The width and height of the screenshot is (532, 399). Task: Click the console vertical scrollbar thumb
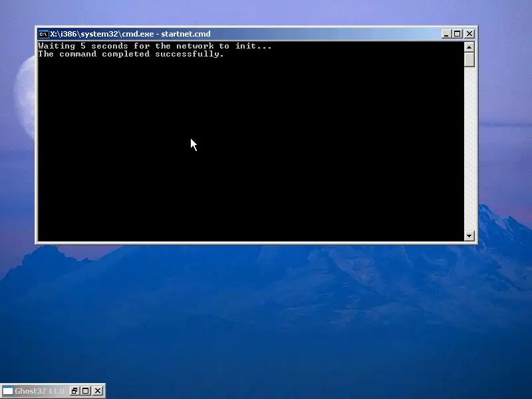pyautogui.click(x=469, y=60)
